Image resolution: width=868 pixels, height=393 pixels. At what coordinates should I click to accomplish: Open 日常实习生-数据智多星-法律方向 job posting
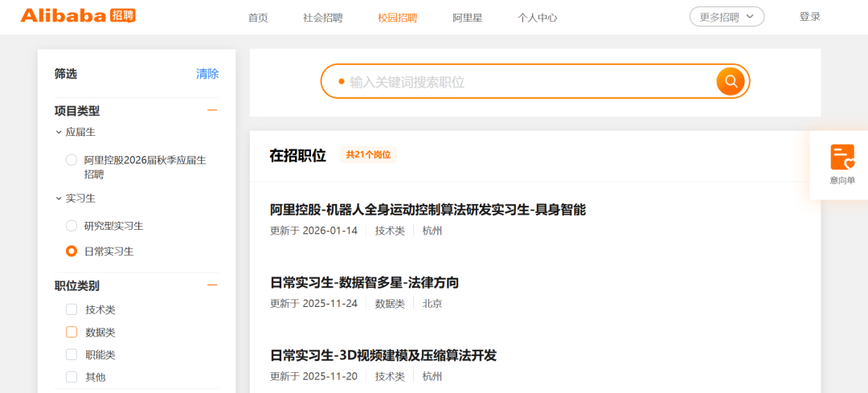coord(364,283)
